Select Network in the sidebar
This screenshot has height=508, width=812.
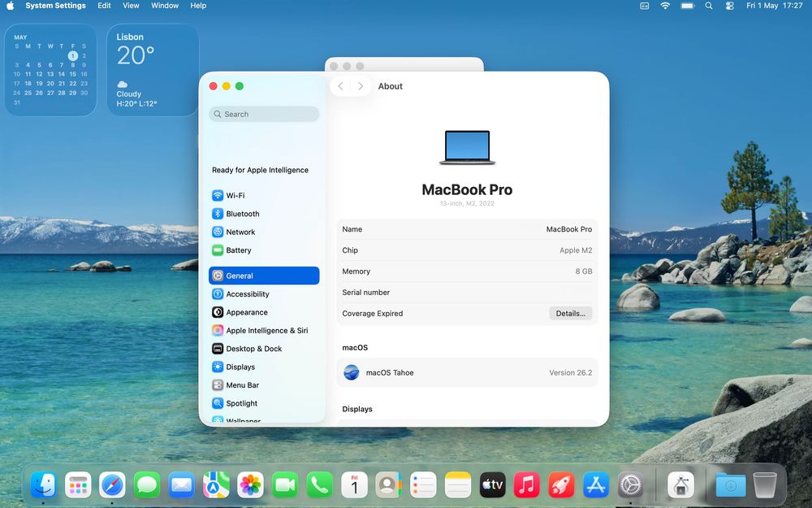[264, 232]
